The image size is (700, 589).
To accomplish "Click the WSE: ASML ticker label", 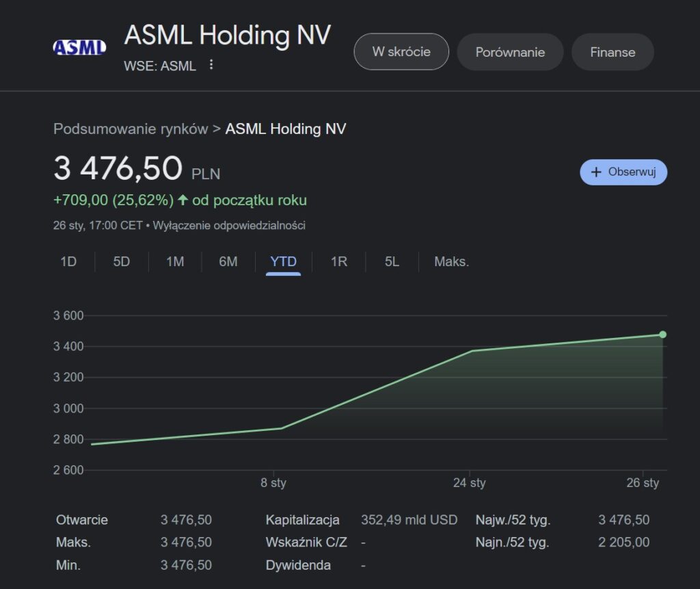I will (x=160, y=66).
